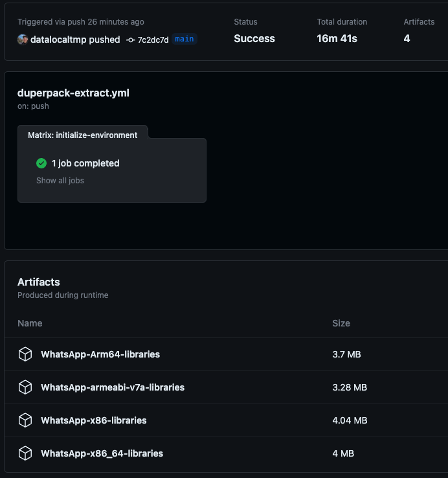
Task: Open the 1 job completed summary
Action: tap(85, 163)
